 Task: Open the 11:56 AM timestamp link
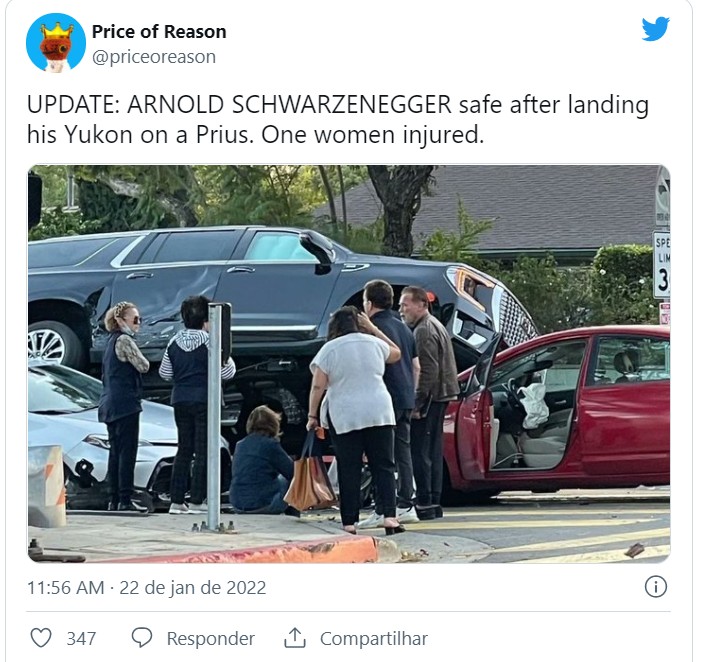pos(66,588)
